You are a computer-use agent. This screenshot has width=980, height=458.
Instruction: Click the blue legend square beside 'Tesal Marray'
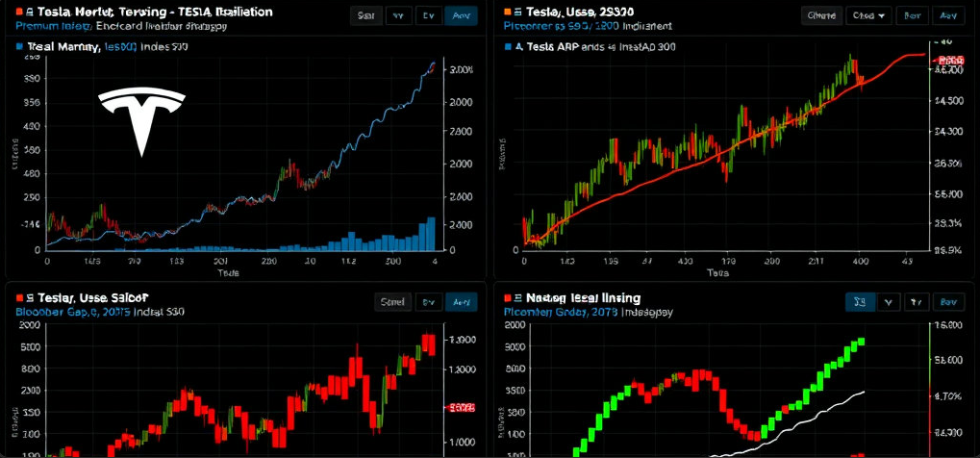coord(19,46)
